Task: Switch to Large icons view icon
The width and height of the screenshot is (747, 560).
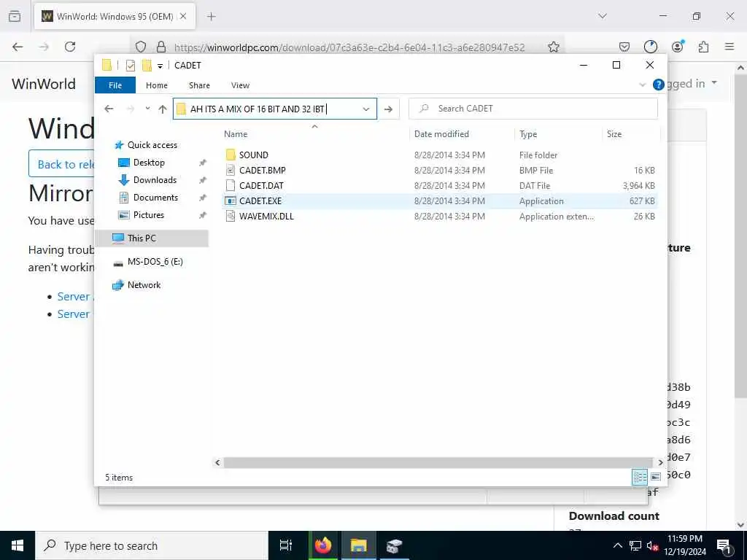Action: [x=656, y=477]
